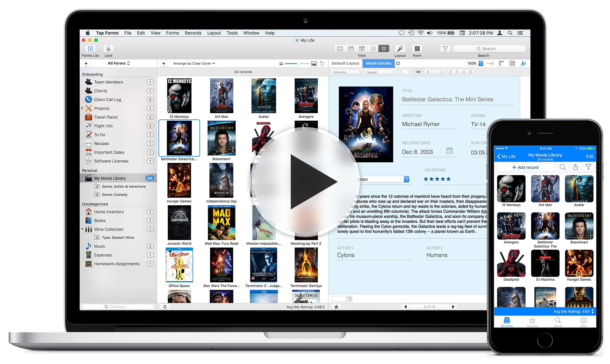Click the Add record button on the iPhone

coord(525,167)
